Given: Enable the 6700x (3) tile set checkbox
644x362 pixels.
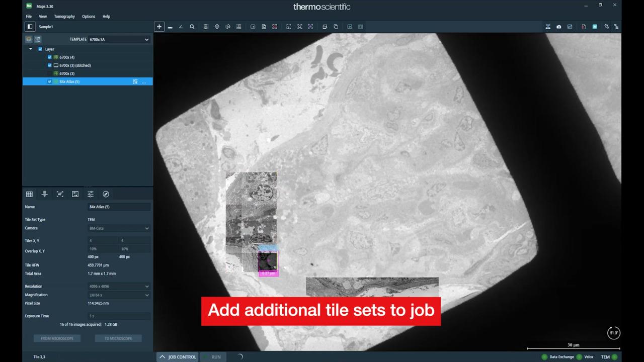Looking at the screenshot, I should pyautogui.click(x=49, y=73).
